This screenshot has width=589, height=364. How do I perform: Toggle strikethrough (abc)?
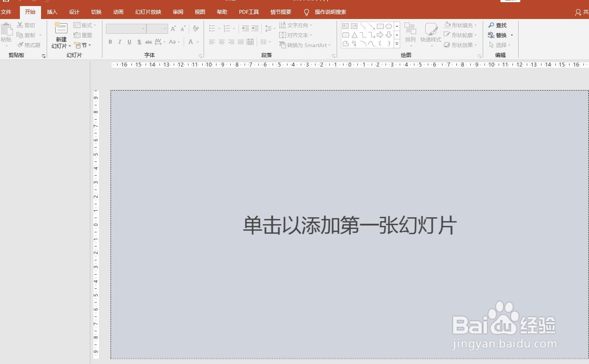(x=148, y=42)
